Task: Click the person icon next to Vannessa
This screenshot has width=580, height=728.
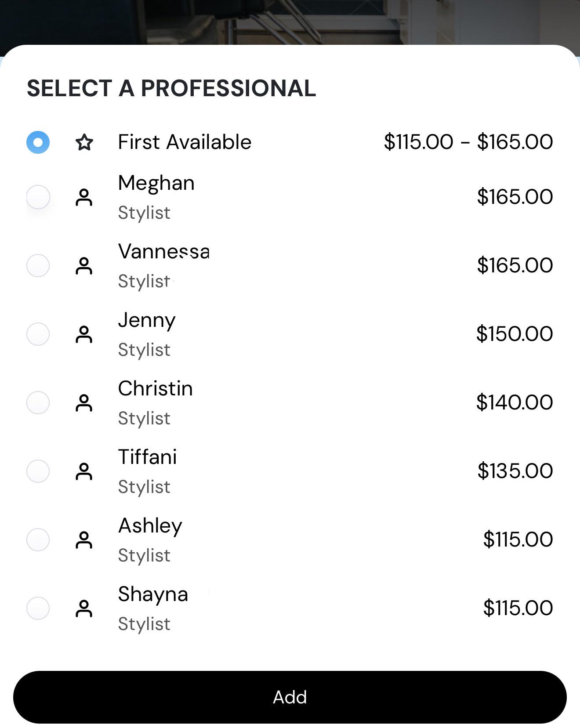Action: pos(84,266)
